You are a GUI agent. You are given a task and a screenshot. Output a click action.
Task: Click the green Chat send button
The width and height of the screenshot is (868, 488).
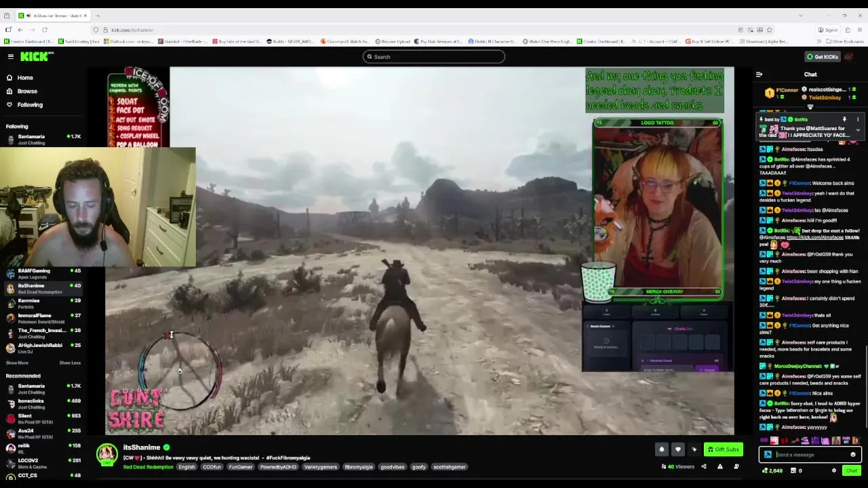851,470
